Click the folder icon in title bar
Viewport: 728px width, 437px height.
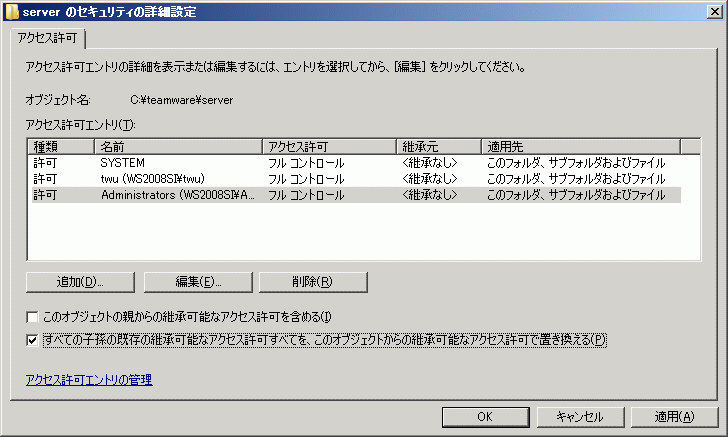pos(12,12)
